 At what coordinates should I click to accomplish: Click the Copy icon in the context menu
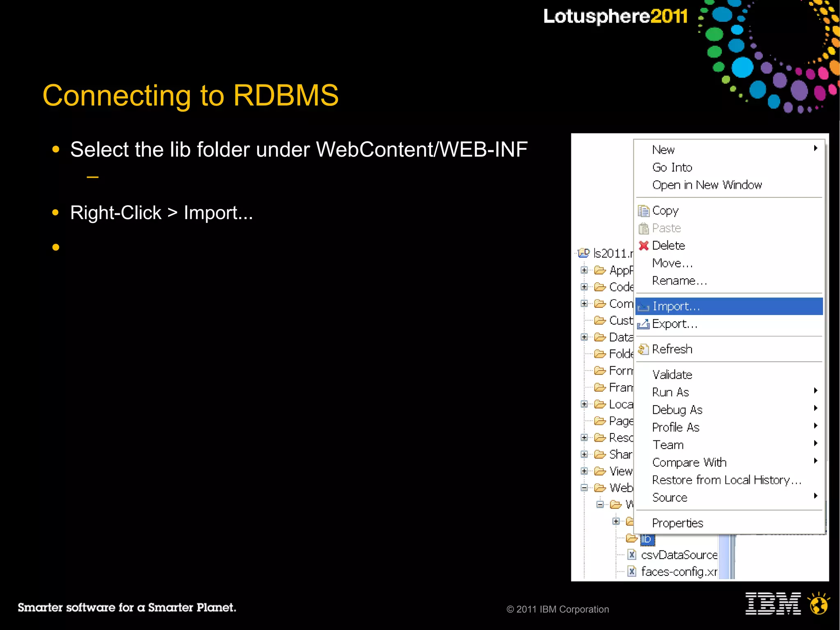(x=644, y=211)
